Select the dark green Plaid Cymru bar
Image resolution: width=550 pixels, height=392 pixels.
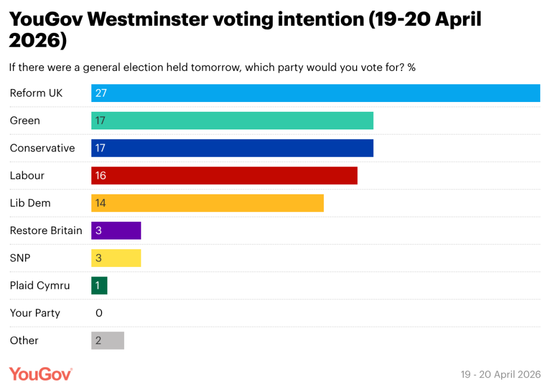99,286
